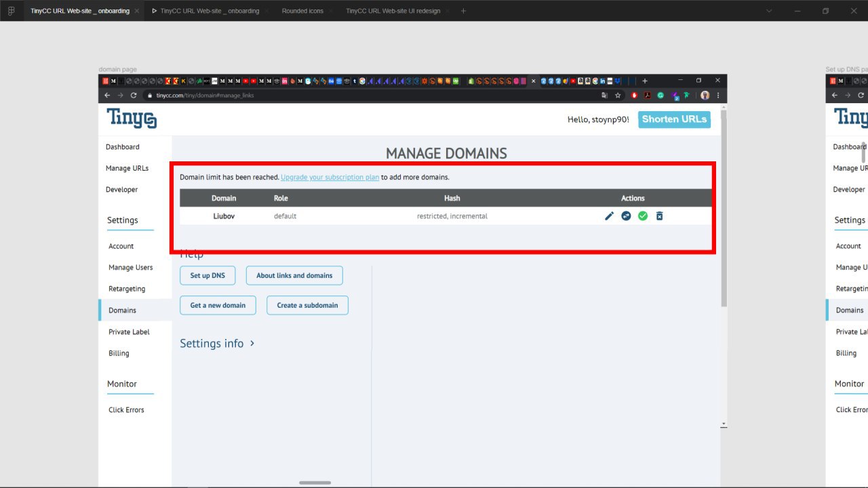The image size is (868, 488).
Task: Click the profile avatar in browser toolbar
Action: point(705,96)
